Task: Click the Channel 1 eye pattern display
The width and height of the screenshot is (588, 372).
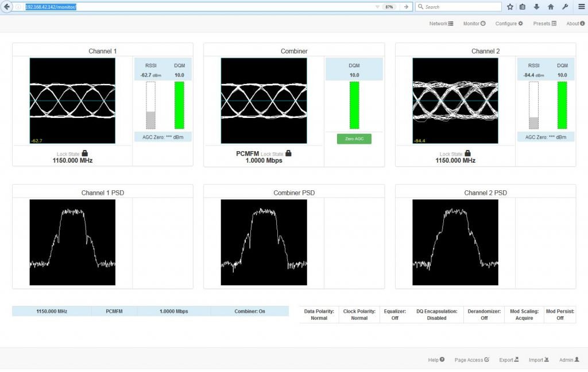Action: tap(72, 101)
